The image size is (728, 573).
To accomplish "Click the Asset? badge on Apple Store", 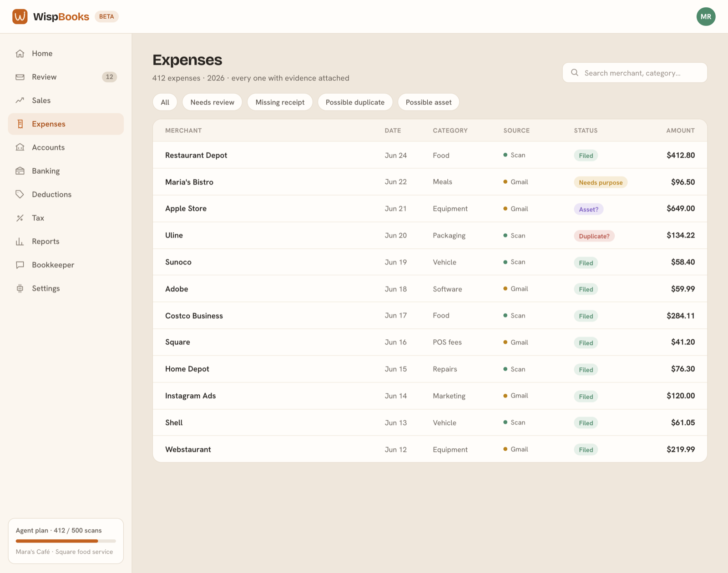I will (x=589, y=209).
